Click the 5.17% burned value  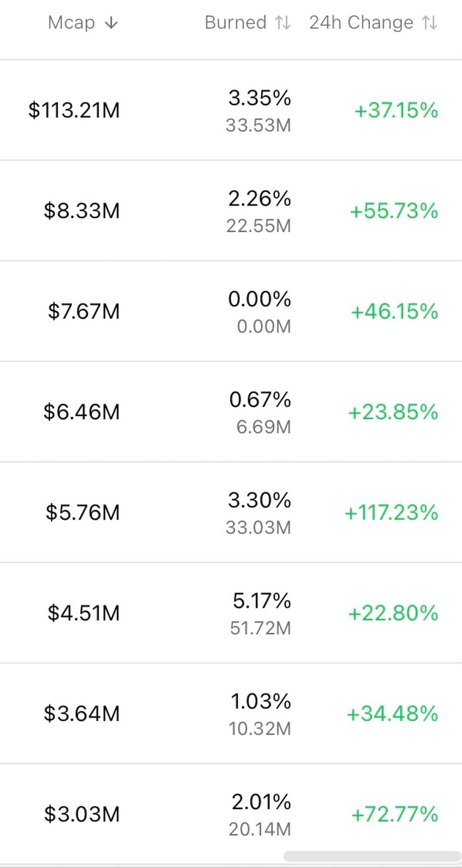point(262,601)
